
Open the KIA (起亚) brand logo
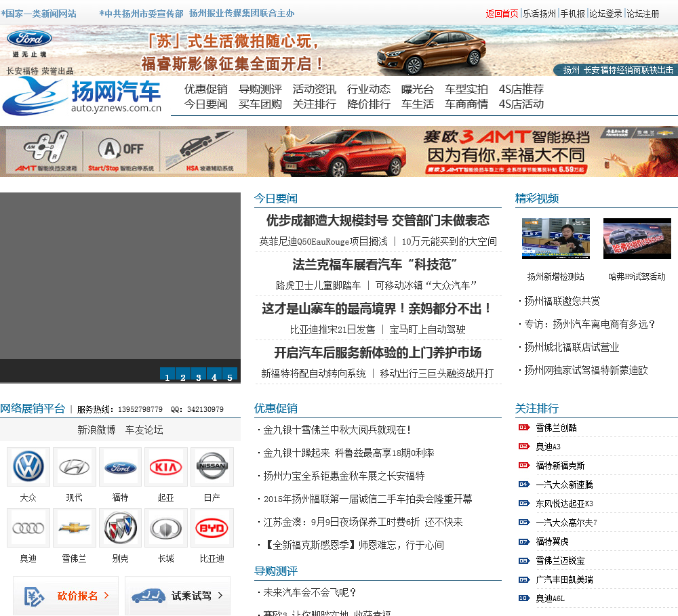tap(166, 467)
